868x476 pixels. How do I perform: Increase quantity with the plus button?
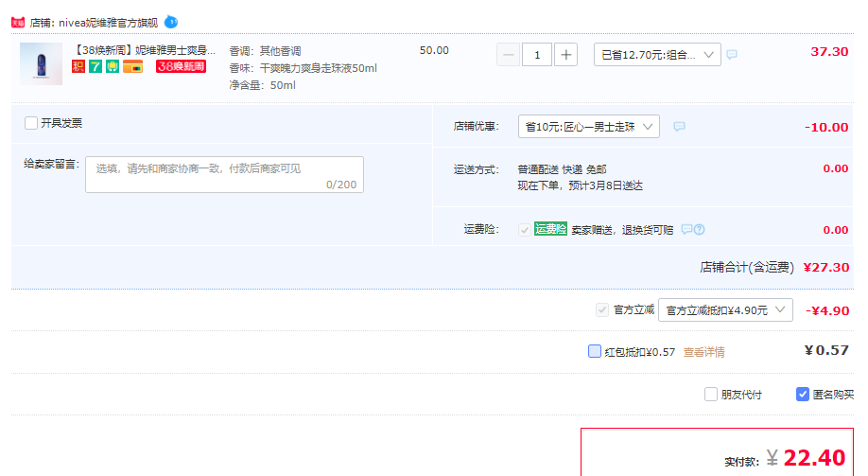tap(565, 54)
